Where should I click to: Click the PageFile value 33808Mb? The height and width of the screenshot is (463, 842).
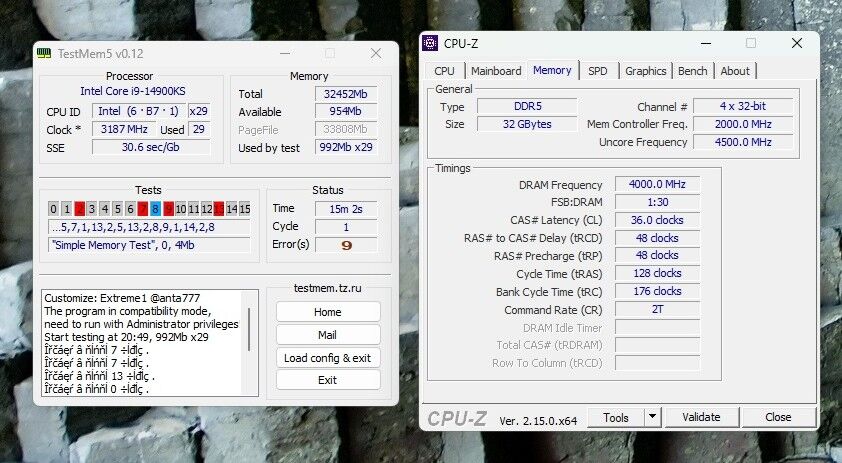(346, 129)
